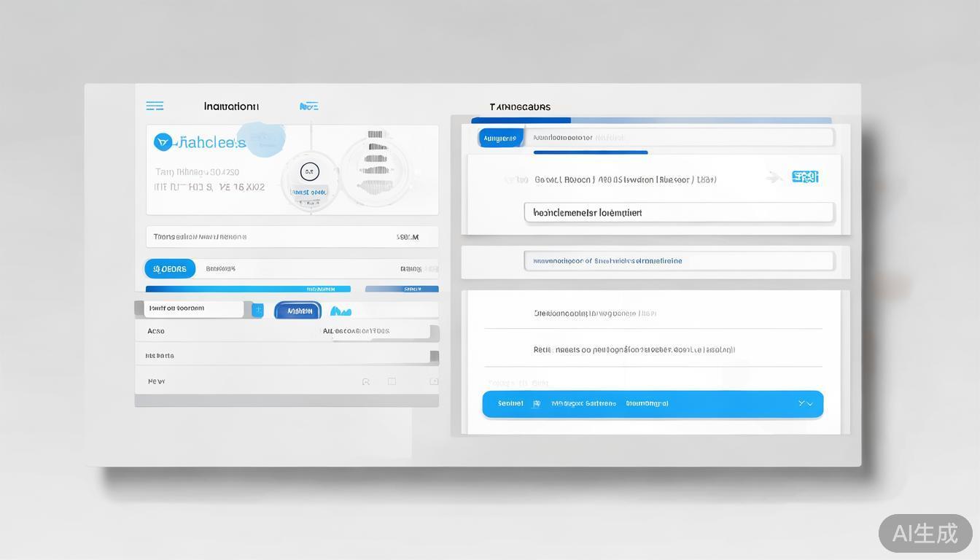980x560 pixels.
Task: Toggle the rightmost square icon in the bottom row
Action: click(x=434, y=381)
